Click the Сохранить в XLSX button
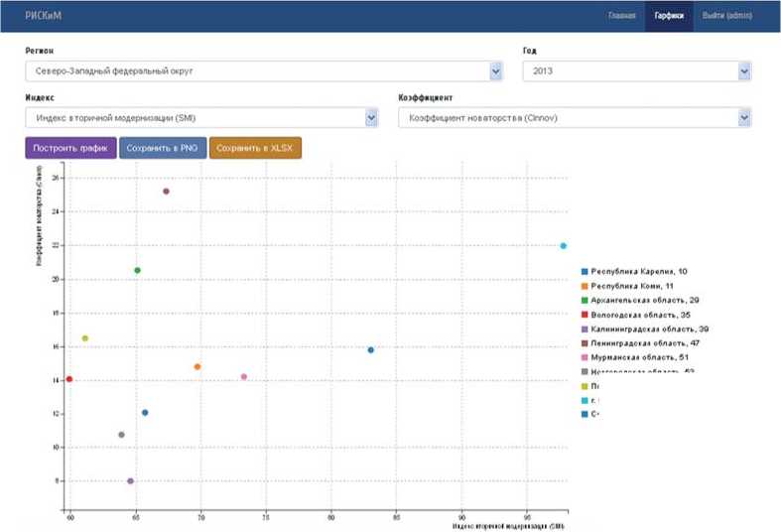The height and width of the screenshot is (532, 781). point(255,148)
